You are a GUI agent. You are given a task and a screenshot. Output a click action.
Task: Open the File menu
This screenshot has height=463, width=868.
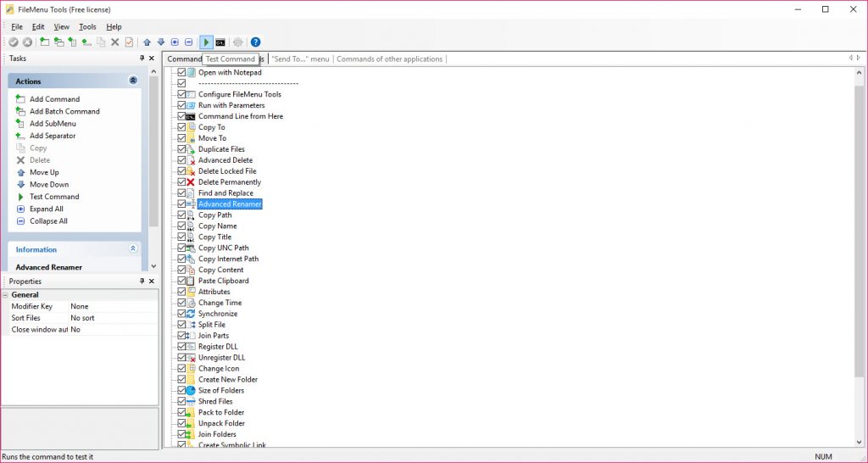(17, 26)
